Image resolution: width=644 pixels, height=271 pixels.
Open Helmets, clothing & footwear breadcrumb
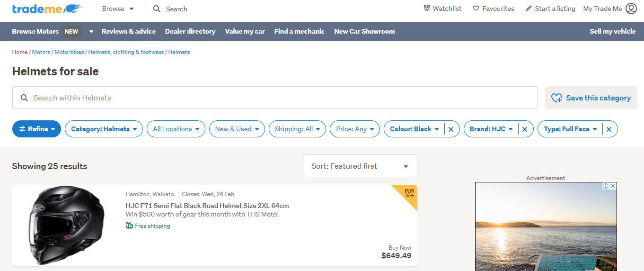126,52
